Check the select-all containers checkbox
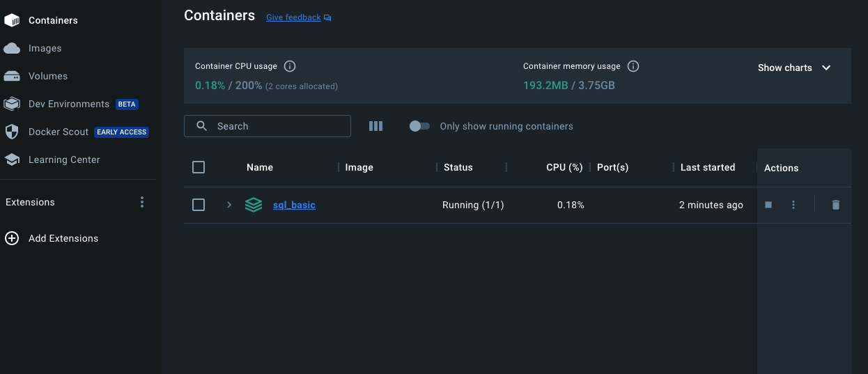Viewport: 868px width, 374px height. pos(199,167)
